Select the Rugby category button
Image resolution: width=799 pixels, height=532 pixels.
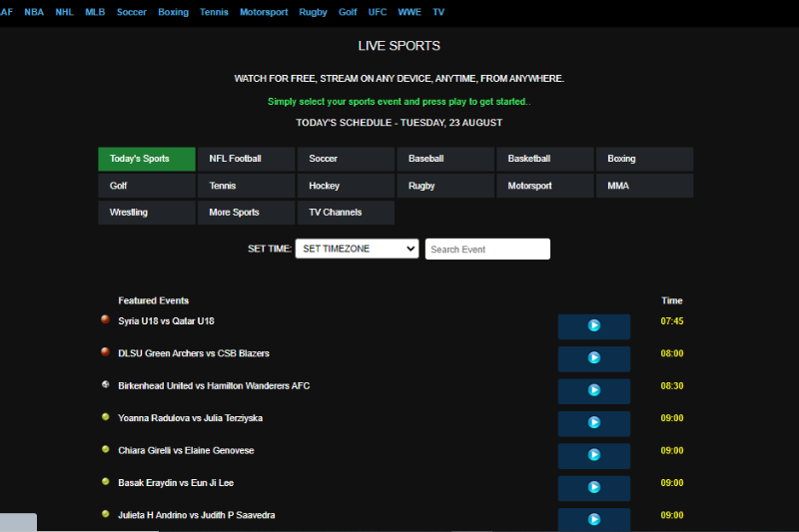pyautogui.click(x=445, y=186)
